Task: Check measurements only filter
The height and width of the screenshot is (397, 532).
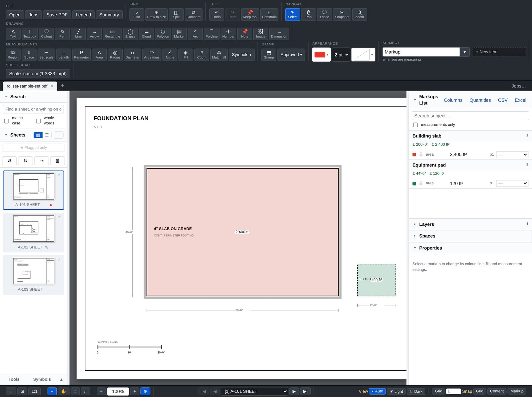Action: pos(415,125)
